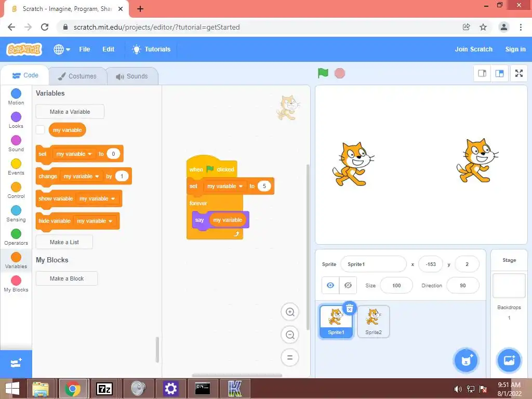
Task: Bookmark this page with the star icon
Action: click(x=483, y=27)
